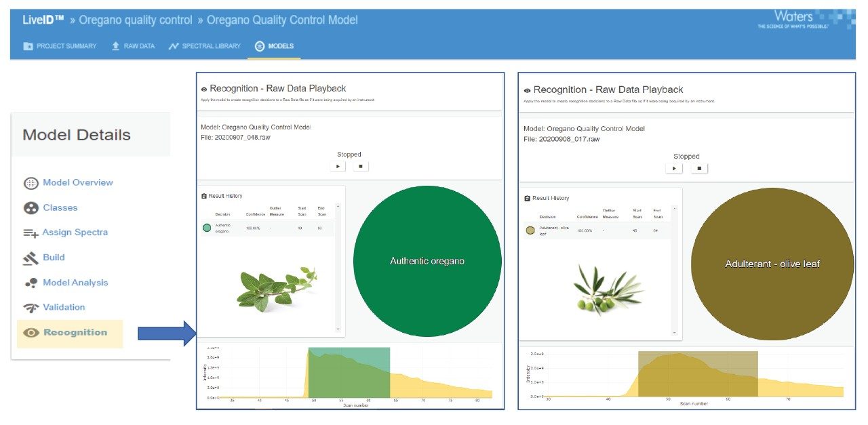The width and height of the screenshot is (868, 425).
Task: Click the LiveID home breadcrumb
Action: [x=45, y=20]
